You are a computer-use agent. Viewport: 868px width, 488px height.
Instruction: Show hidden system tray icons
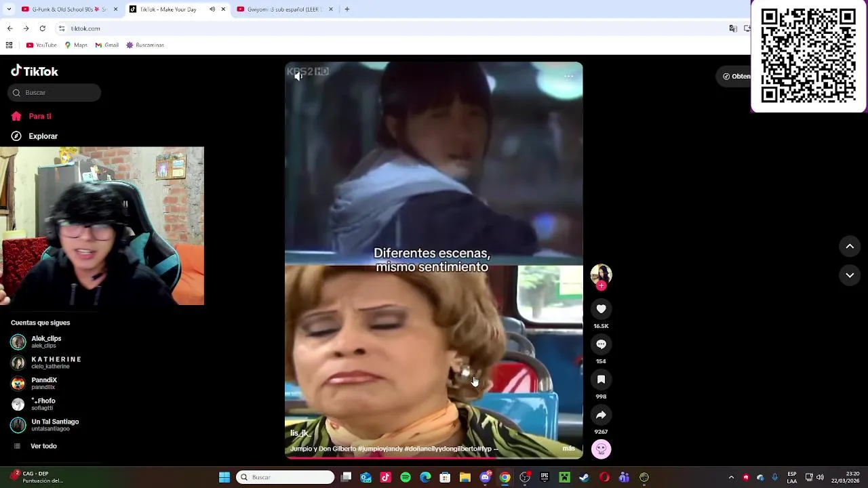point(731,477)
